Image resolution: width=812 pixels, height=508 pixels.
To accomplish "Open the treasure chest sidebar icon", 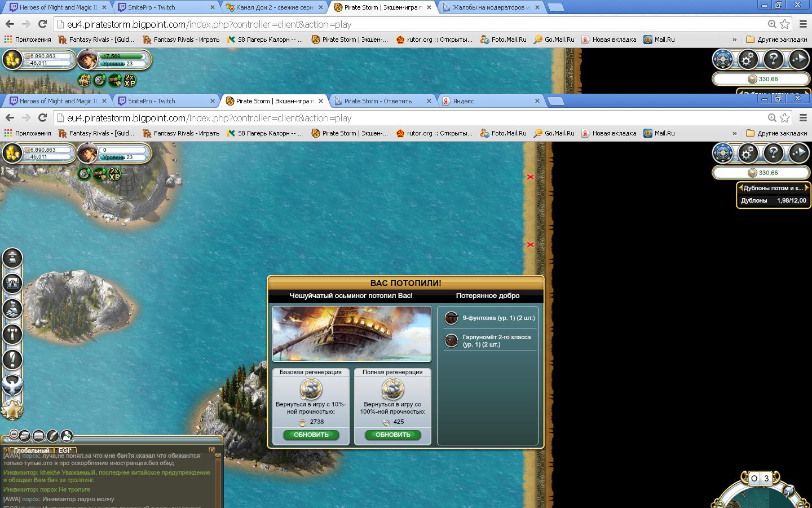I will click(x=12, y=283).
